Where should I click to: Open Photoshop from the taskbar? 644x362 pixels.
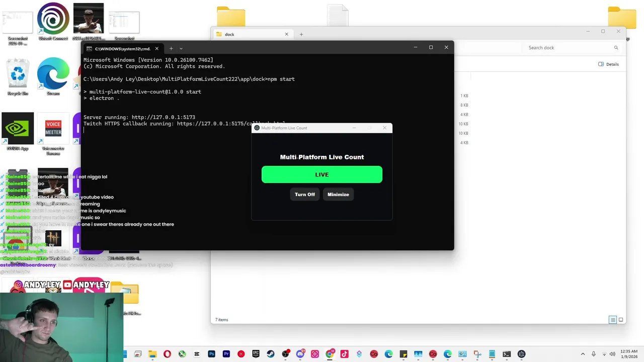coord(211,354)
